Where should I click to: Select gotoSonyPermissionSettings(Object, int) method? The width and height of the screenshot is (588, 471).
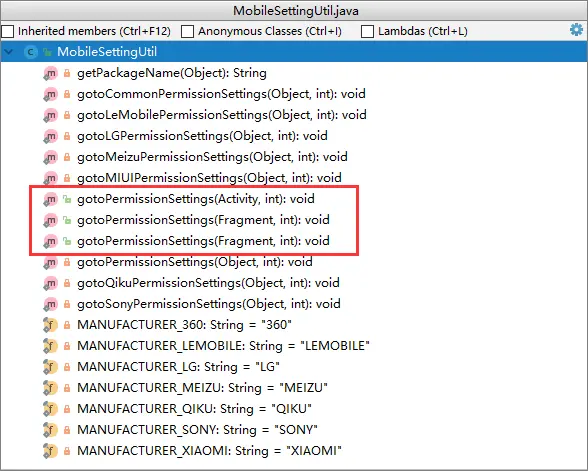pos(209,304)
